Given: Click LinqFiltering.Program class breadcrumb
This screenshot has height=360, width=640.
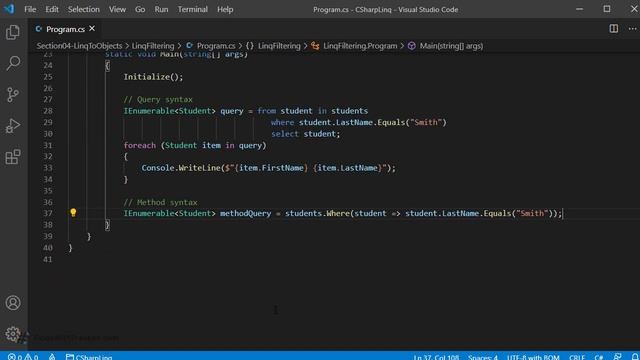Looking at the screenshot, I should click(x=360, y=46).
